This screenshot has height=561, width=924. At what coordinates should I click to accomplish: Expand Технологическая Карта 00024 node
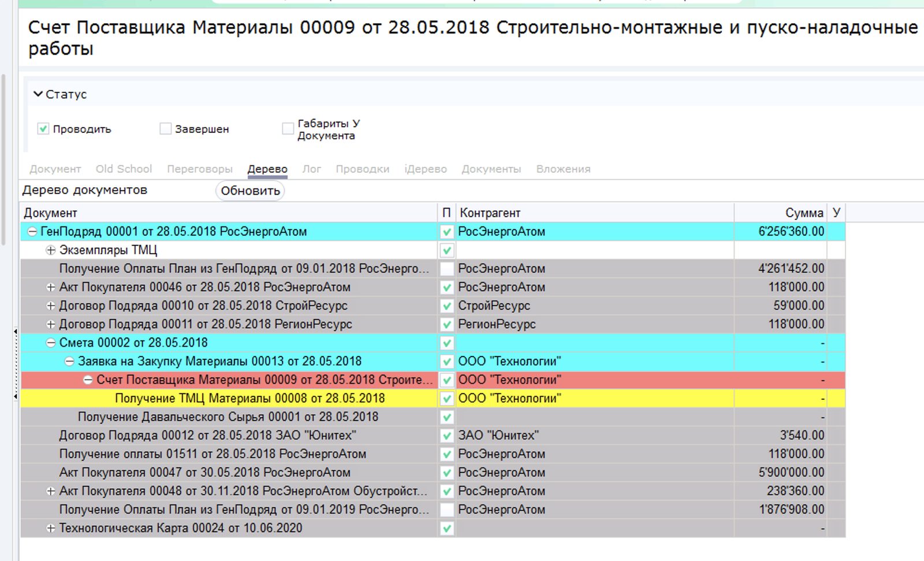pyautogui.click(x=51, y=528)
